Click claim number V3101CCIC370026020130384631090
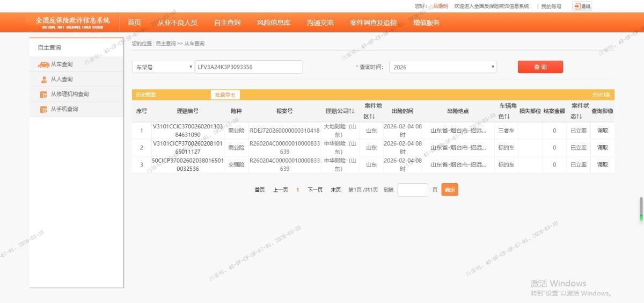The width and height of the screenshot is (644, 303). (x=187, y=131)
